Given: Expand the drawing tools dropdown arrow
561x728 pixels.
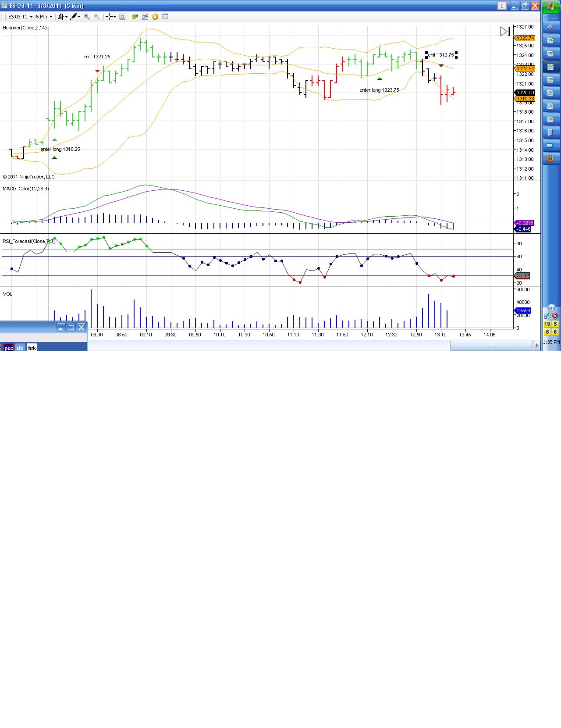Looking at the screenshot, I should (79, 17).
